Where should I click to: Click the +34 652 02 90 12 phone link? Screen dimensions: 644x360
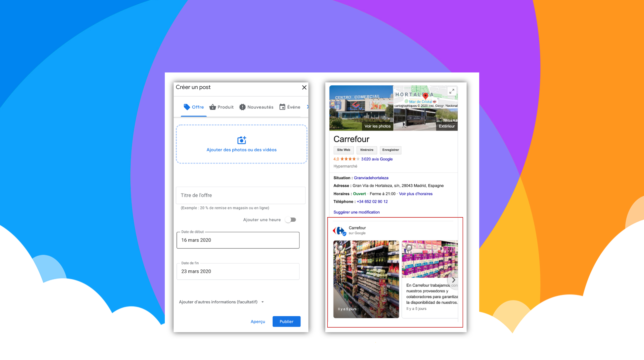[x=372, y=202]
